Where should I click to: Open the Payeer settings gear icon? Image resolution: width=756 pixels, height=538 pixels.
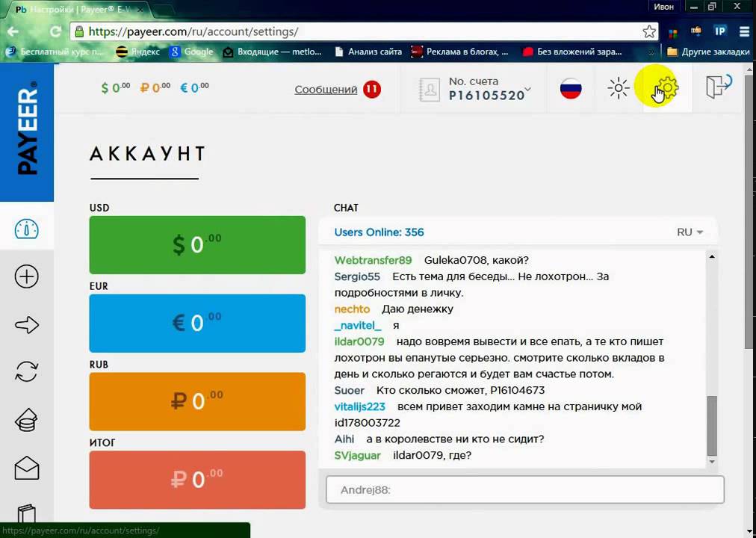(668, 88)
